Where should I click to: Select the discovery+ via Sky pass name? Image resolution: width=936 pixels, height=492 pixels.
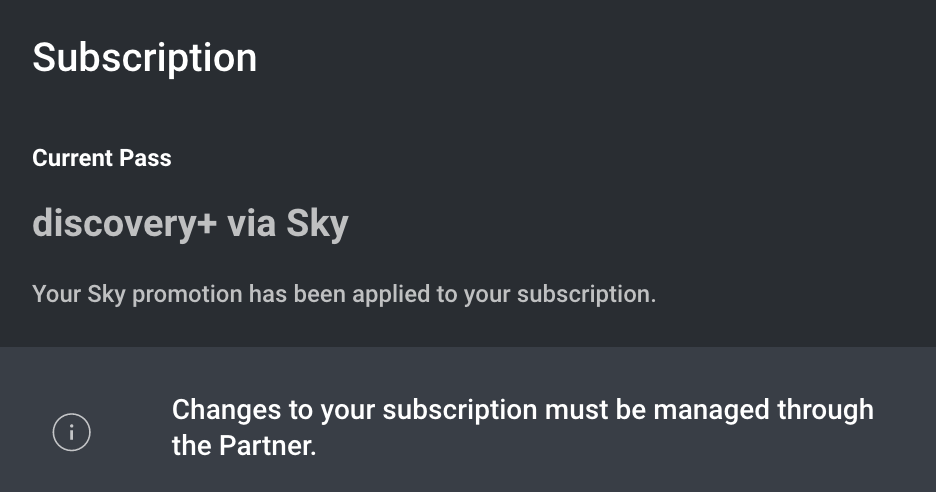190,224
